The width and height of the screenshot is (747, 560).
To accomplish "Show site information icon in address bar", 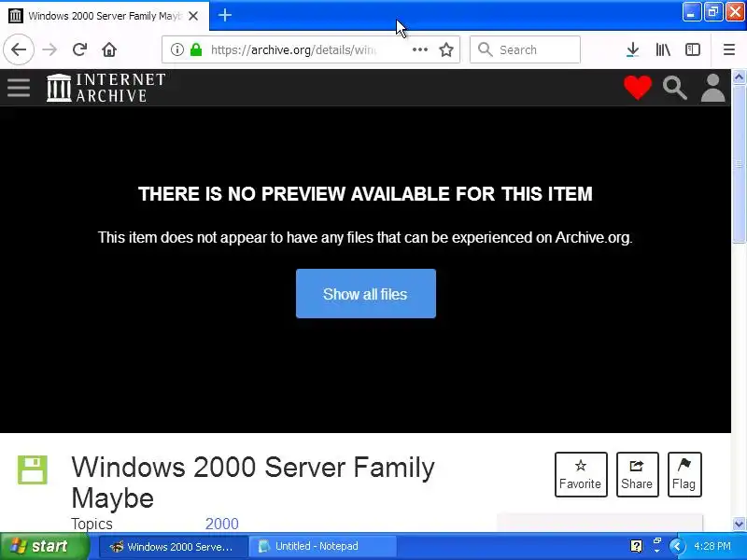I will [176, 49].
